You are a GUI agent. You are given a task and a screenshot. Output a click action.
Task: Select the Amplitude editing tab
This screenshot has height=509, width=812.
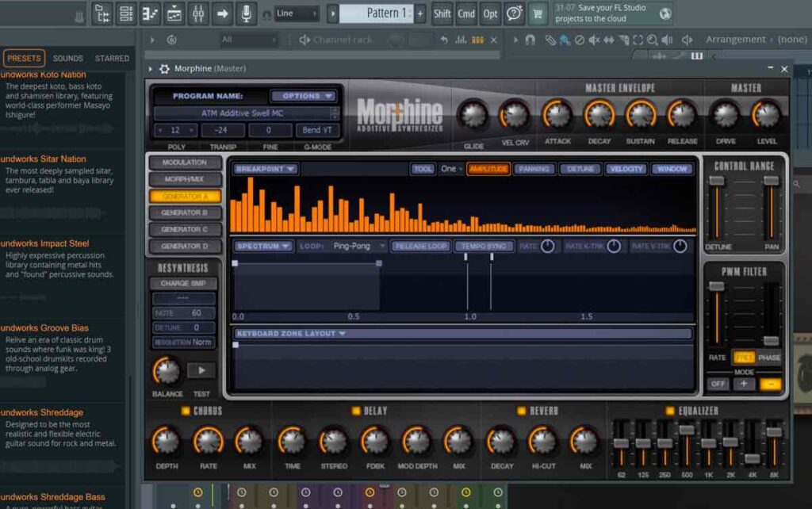(x=488, y=169)
